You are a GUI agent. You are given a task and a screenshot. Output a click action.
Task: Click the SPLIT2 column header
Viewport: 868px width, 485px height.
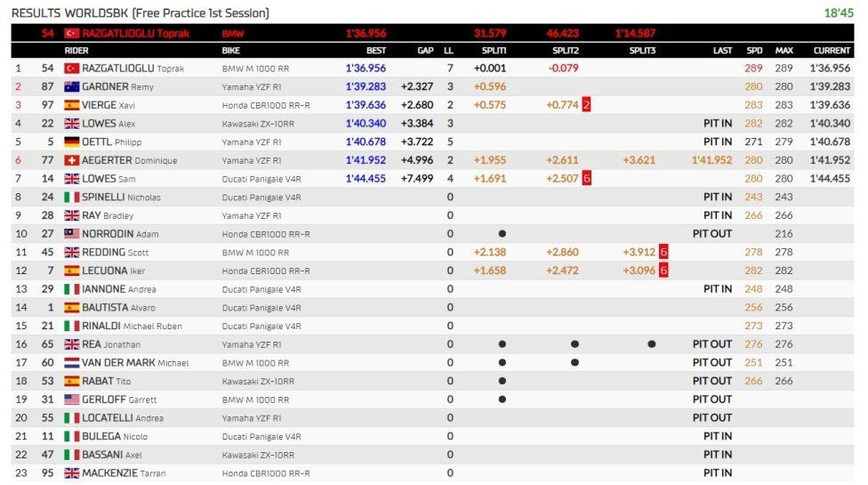[566, 51]
